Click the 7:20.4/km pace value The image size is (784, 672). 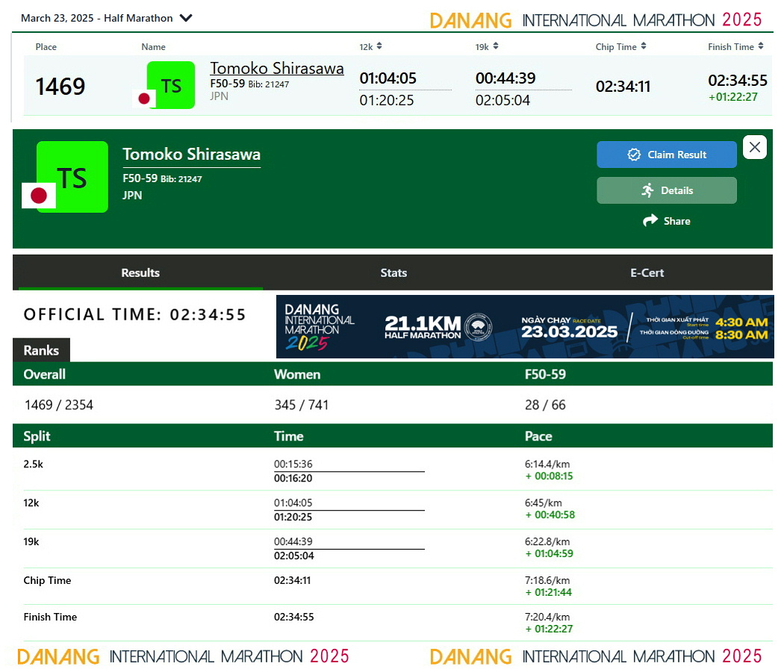pyautogui.click(x=547, y=617)
